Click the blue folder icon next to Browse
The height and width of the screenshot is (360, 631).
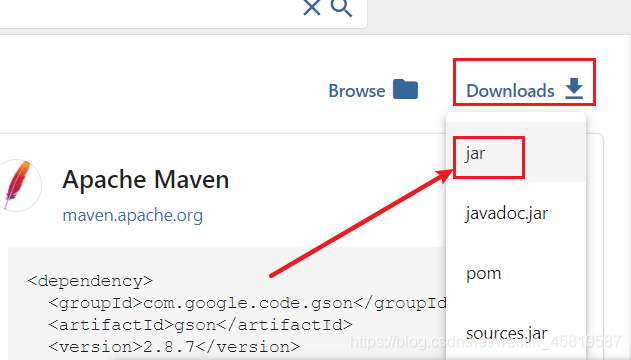click(x=405, y=89)
